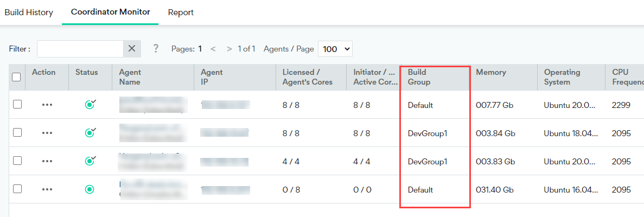Go to previous page arrow
This screenshot has height=217, width=644.
coord(213,49)
